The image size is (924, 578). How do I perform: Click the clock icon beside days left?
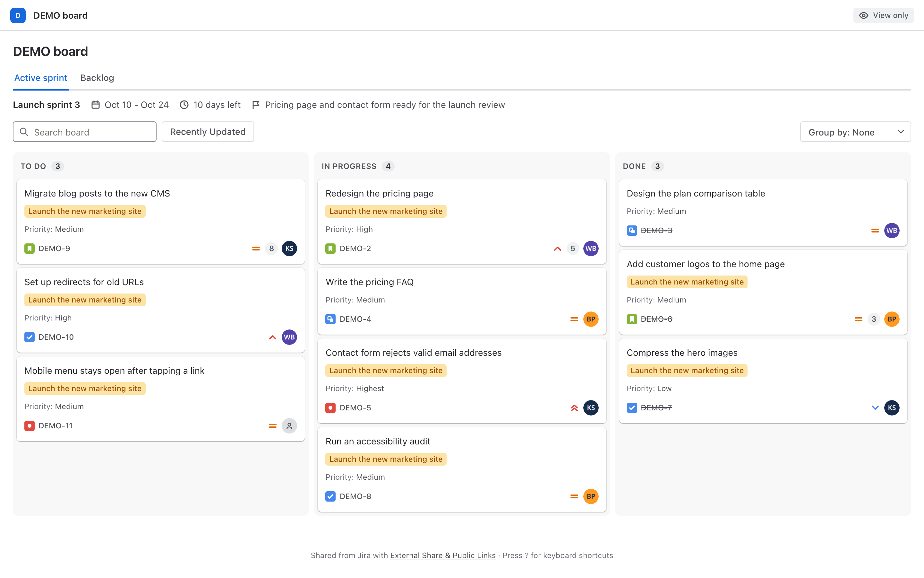coord(184,105)
